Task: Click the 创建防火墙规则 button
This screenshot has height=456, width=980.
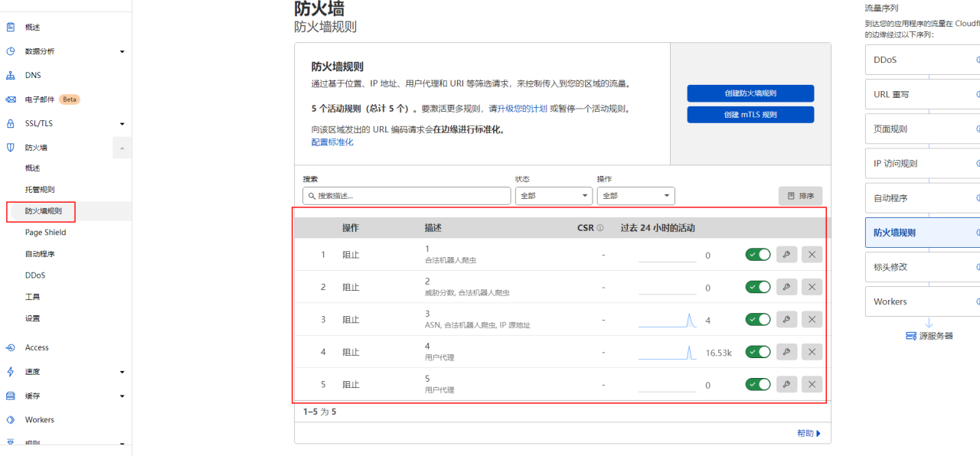Action: click(750, 93)
